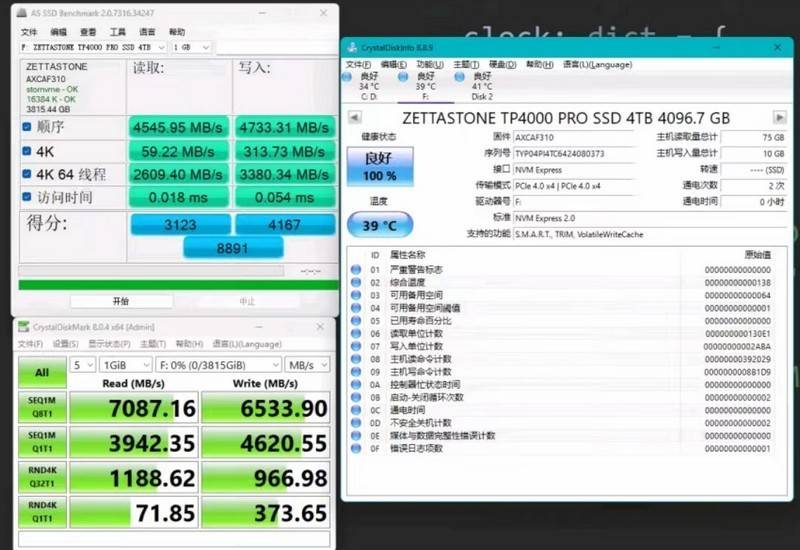
Task: Click status dot for attribute 08 主机读命令计数
Action: tap(356, 359)
